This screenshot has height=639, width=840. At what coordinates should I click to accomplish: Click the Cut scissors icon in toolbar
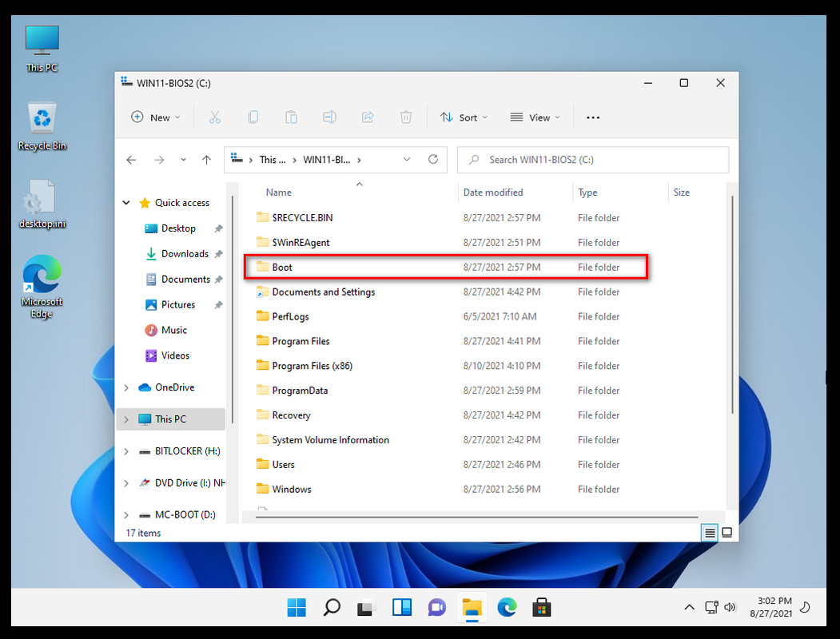coord(215,117)
